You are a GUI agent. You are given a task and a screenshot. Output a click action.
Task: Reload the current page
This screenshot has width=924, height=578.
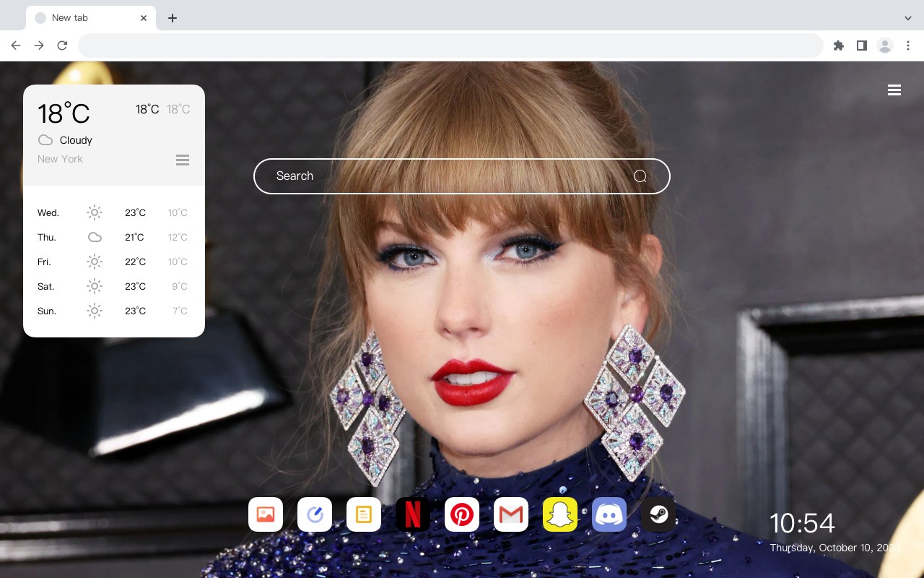point(62,46)
